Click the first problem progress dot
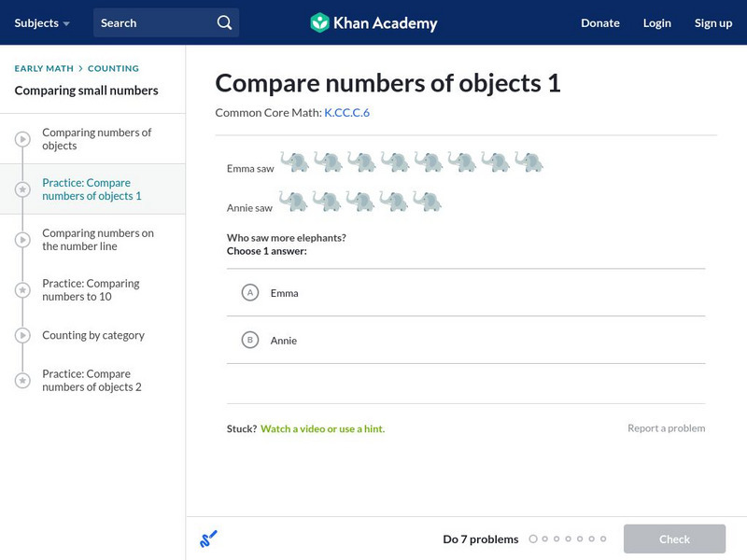The image size is (747, 560). point(533,539)
